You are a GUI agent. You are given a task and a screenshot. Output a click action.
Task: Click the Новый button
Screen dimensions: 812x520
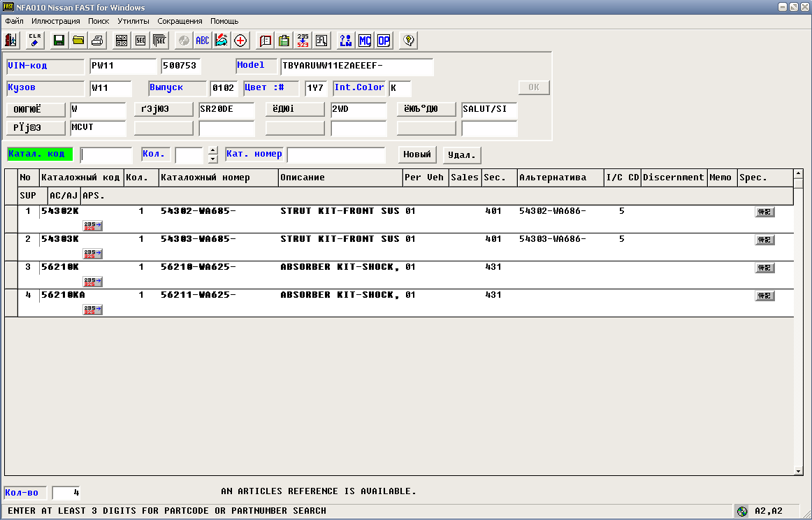click(x=417, y=154)
